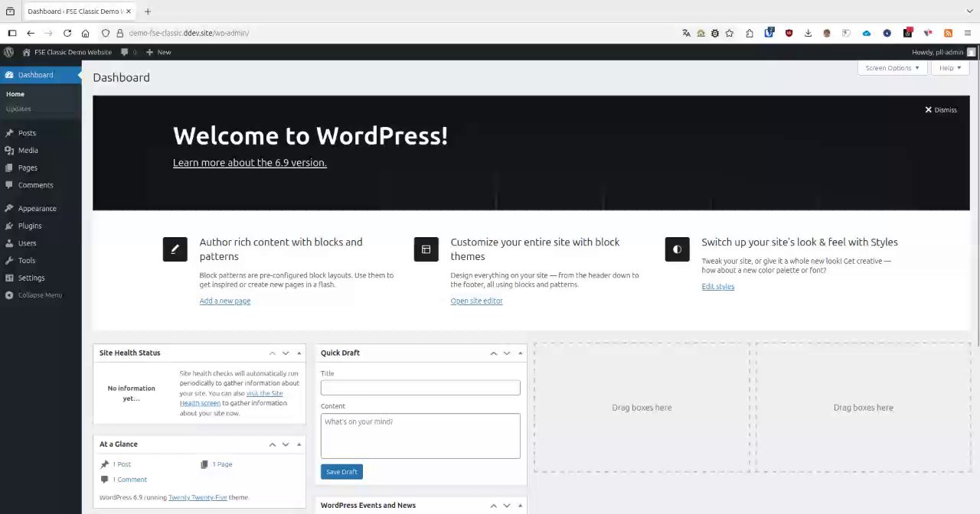The image size is (980, 514).
Task: Expand the Help dropdown
Action: click(x=950, y=68)
